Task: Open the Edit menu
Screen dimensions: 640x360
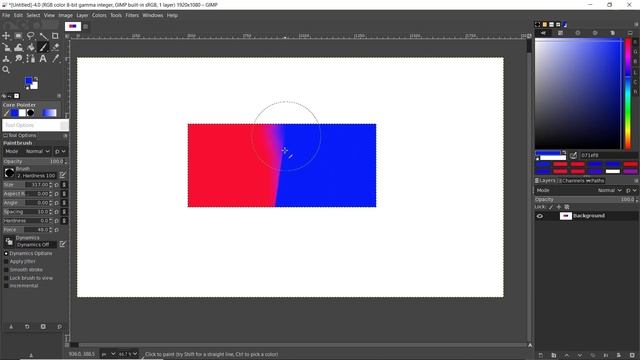Action: pos(18,15)
